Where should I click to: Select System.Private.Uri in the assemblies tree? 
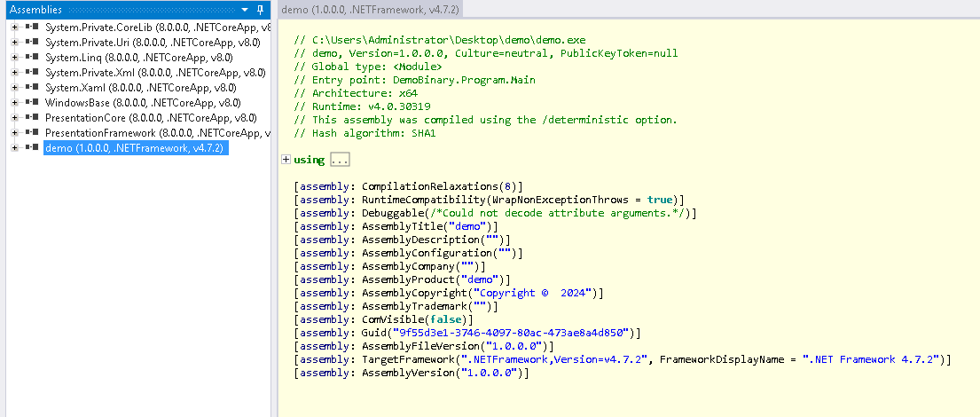(x=153, y=42)
